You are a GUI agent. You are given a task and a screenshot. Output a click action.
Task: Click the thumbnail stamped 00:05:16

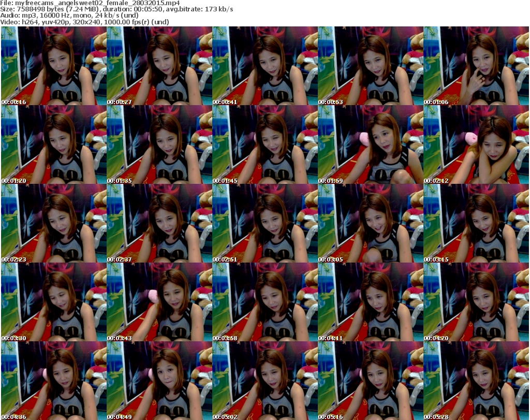pos(371,381)
